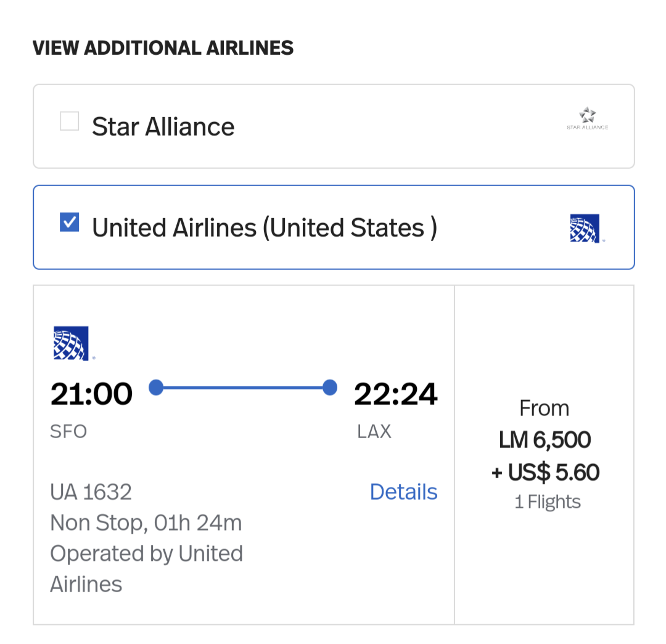Check the Star Alliance checkbox
This screenshot has width=666, height=644.
[69, 121]
